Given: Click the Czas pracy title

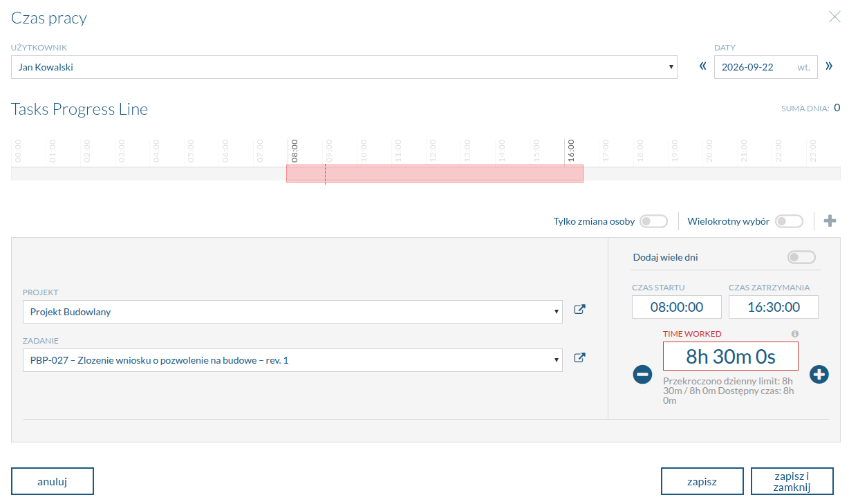Looking at the screenshot, I should click(49, 18).
